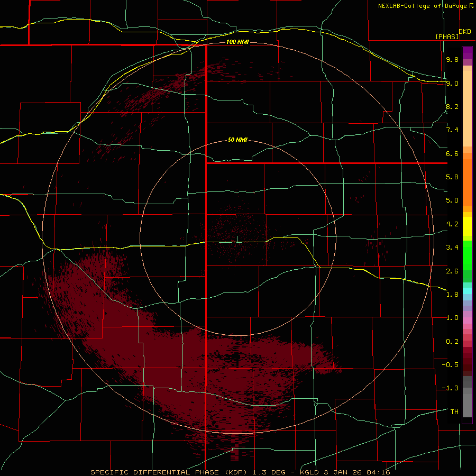
Task: Click the 9.0 value on the color scale
Action: 452,83
